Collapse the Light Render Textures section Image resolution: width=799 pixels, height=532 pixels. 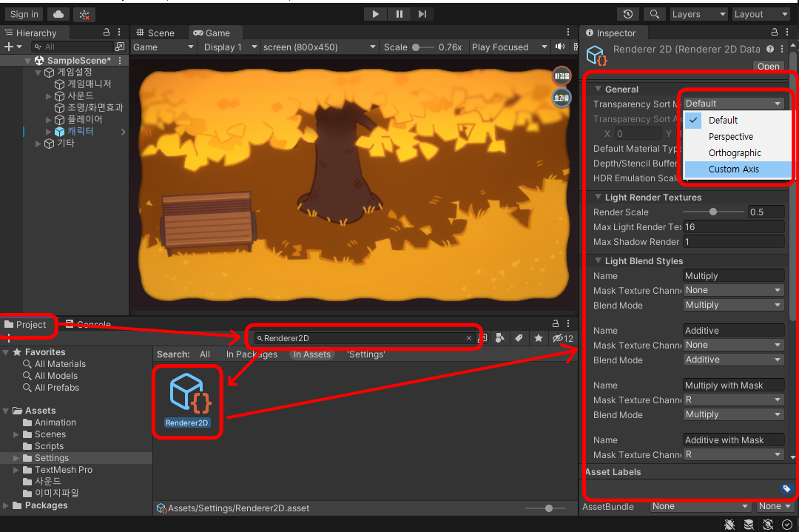click(598, 197)
